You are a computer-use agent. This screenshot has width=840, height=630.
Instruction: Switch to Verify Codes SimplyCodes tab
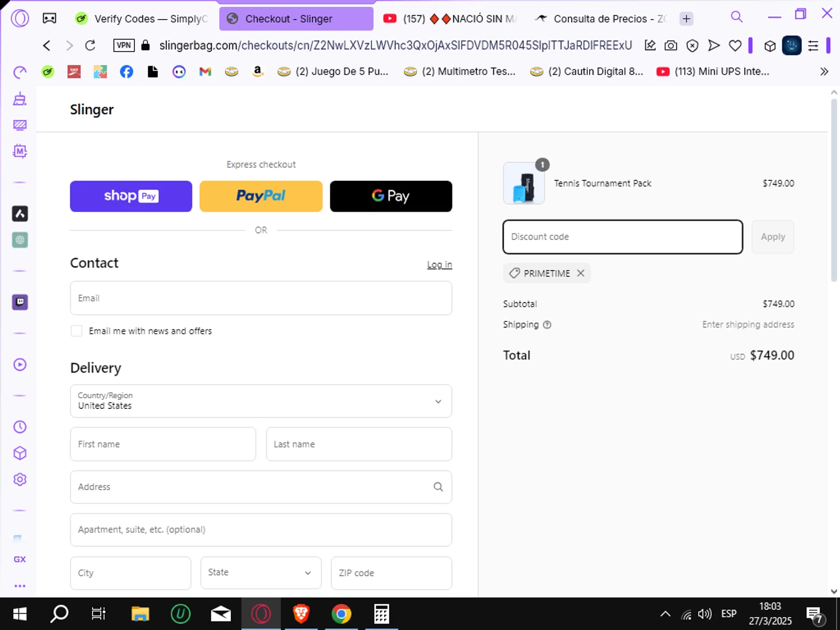pyautogui.click(x=142, y=18)
